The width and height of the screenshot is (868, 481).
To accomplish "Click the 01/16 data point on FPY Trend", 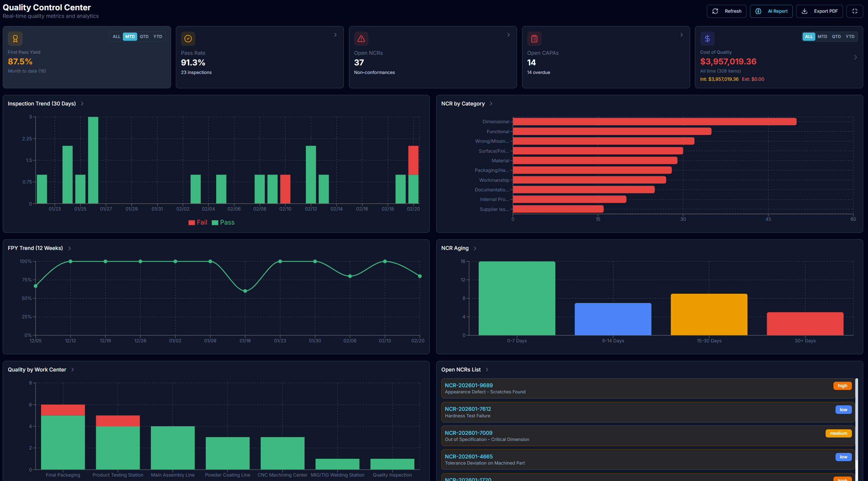I will (x=245, y=291).
